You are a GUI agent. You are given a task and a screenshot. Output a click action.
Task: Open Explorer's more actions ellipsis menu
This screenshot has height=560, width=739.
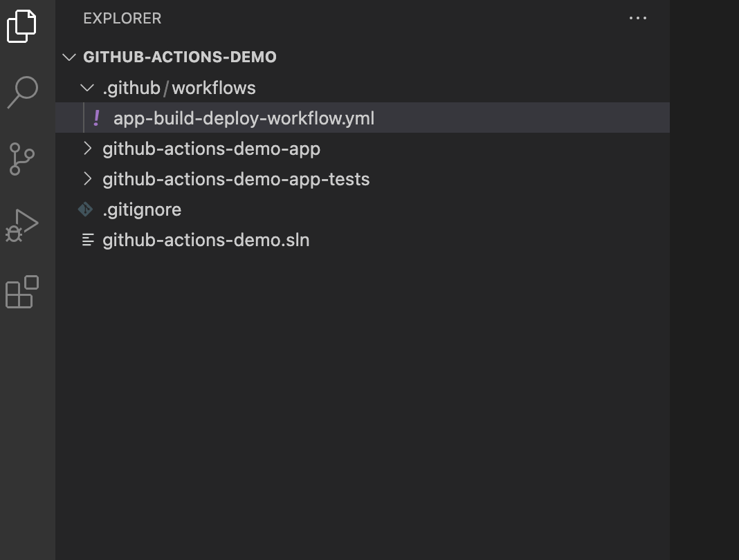pos(637,19)
